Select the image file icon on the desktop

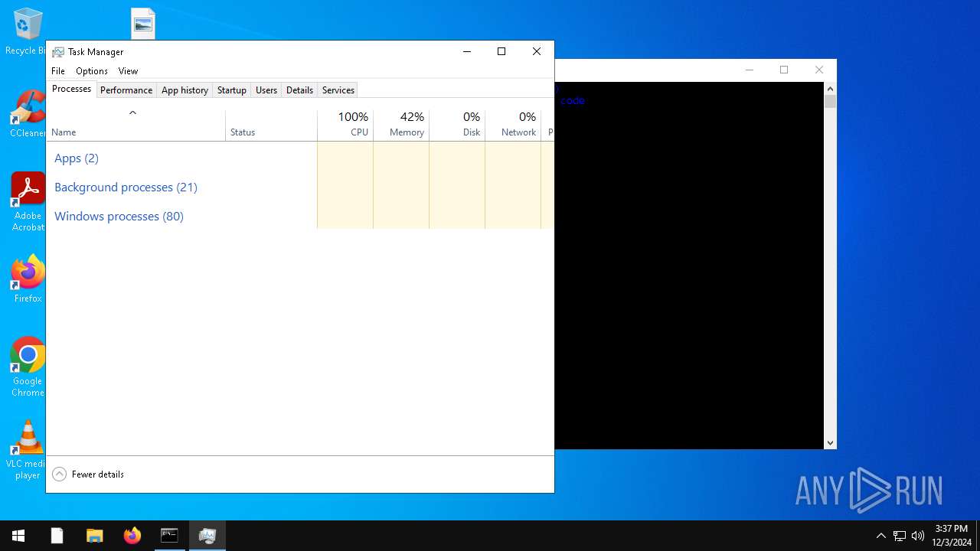point(143,24)
